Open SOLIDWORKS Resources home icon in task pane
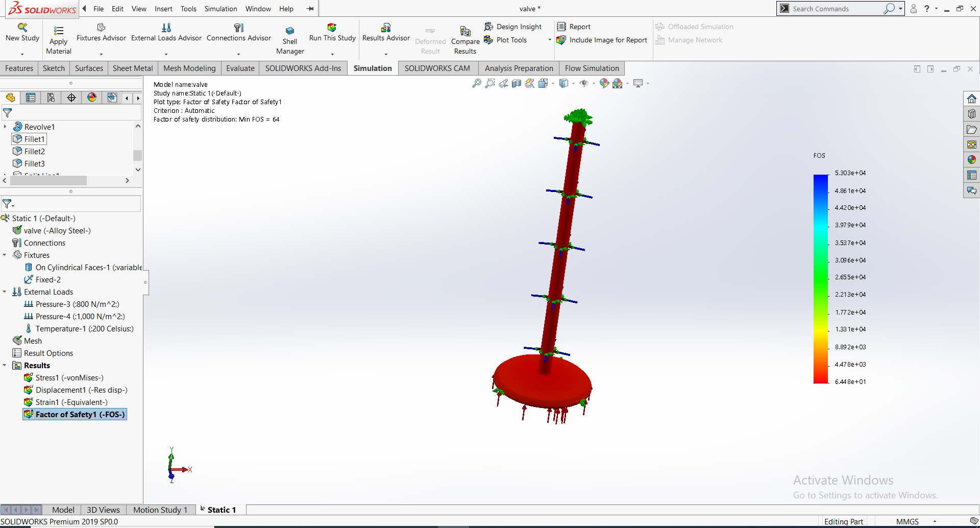This screenshot has width=980, height=528. tap(972, 99)
